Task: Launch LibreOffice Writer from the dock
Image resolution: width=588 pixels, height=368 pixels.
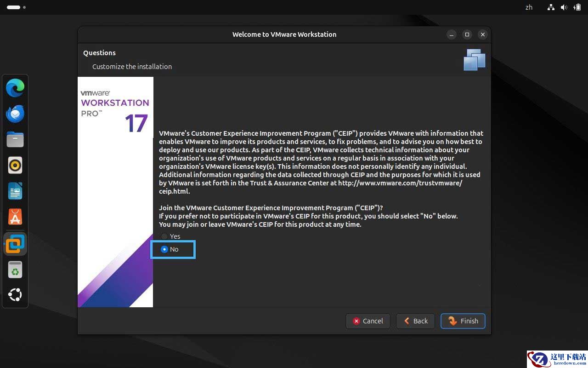Action: [15, 191]
